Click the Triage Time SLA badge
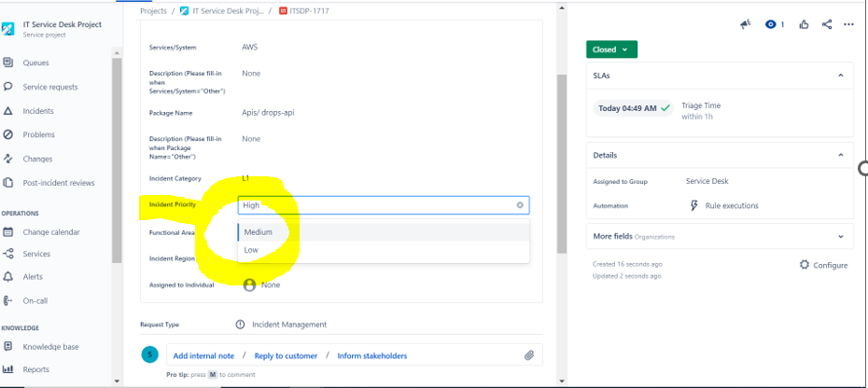The image size is (868, 388). (634, 108)
